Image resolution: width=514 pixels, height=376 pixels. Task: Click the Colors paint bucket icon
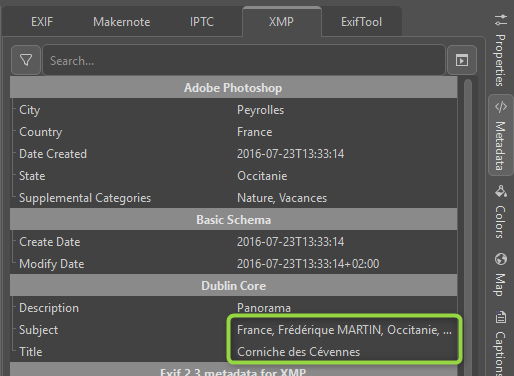[x=501, y=191]
